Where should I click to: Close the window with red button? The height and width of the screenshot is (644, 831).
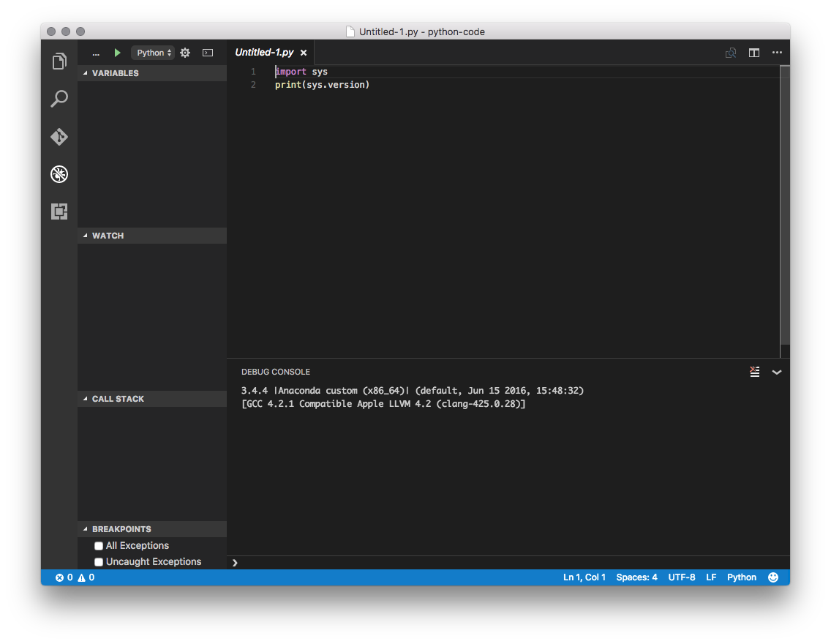[51, 31]
